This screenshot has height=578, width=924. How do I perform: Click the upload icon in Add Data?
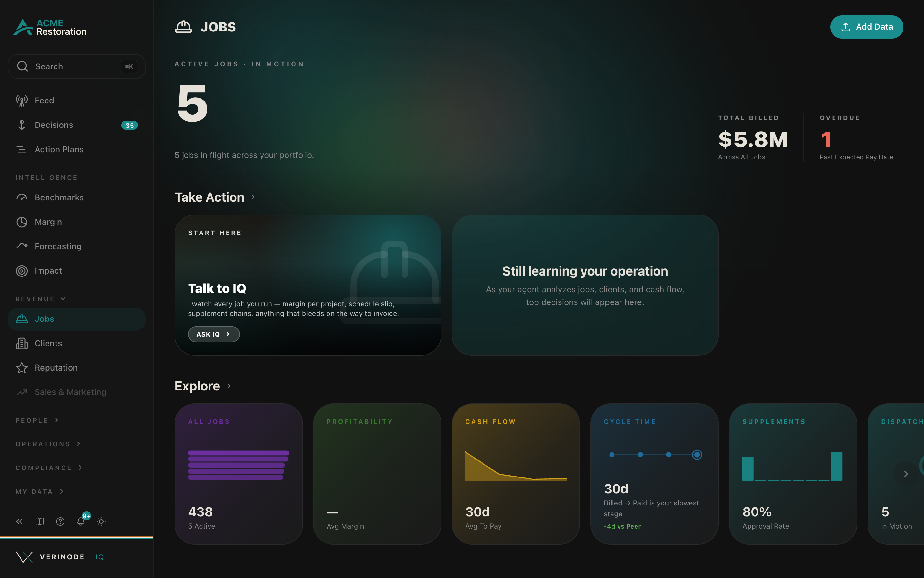845,27
